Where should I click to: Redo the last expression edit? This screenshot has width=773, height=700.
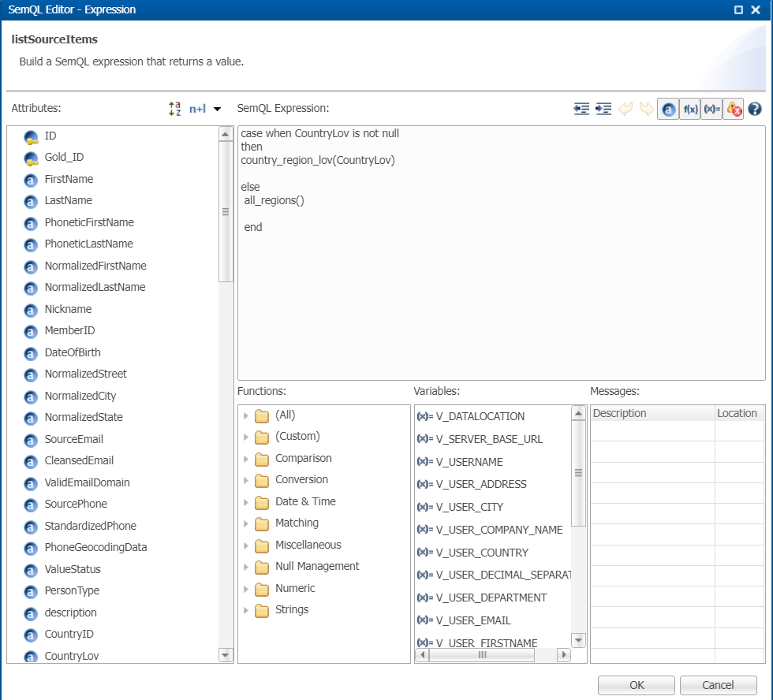click(x=646, y=109)
